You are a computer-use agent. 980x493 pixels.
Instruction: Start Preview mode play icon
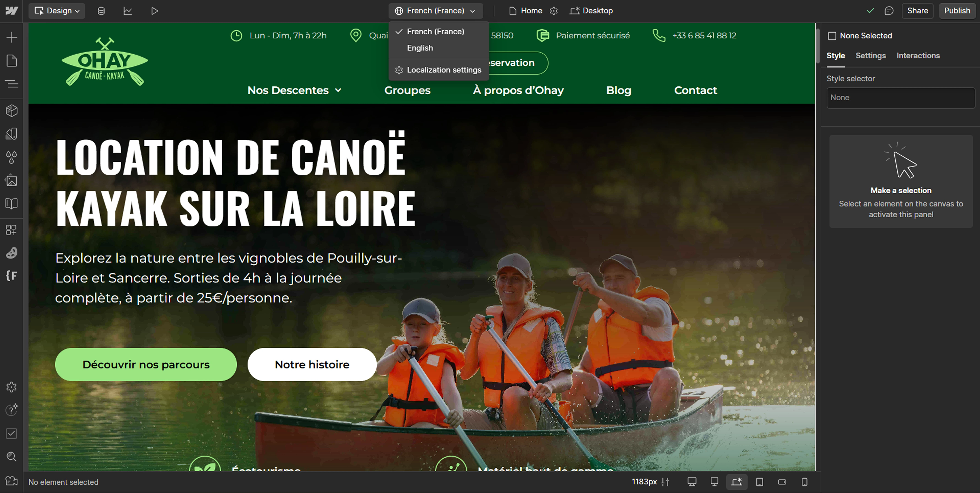[155, 11]
